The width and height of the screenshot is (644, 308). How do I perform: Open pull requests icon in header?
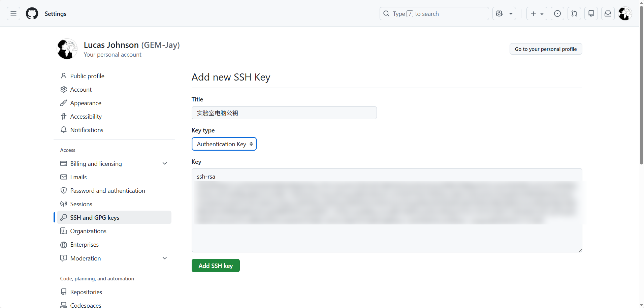point(574,13)
